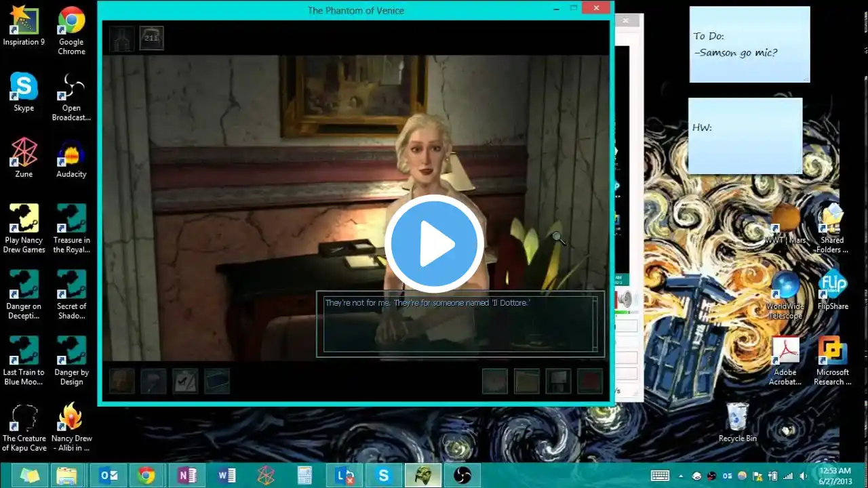The image size is (868, 488).
Task: Open the touch keyboard in system tray
Action: pyautogui.click(x=660, y=476)
